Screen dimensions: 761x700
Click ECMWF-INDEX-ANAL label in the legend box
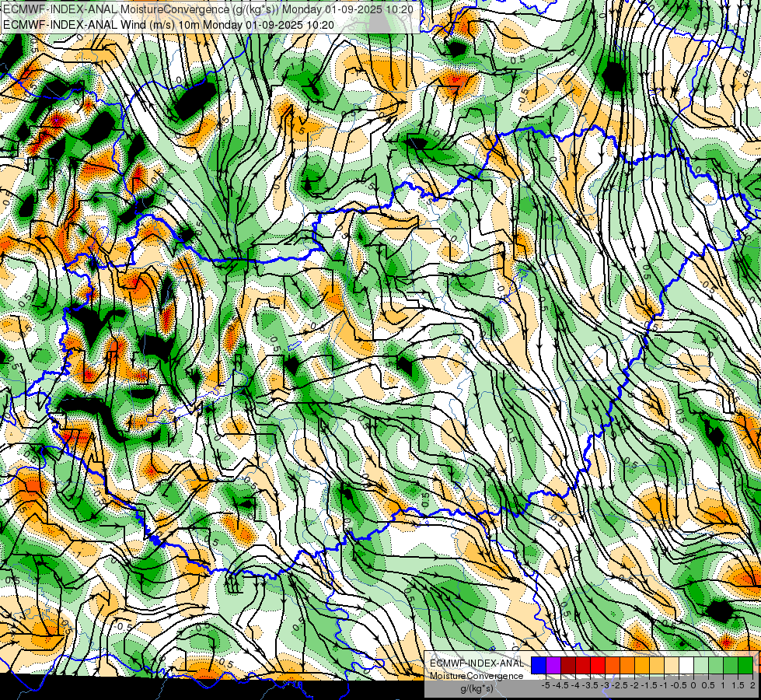pos(476,663)
